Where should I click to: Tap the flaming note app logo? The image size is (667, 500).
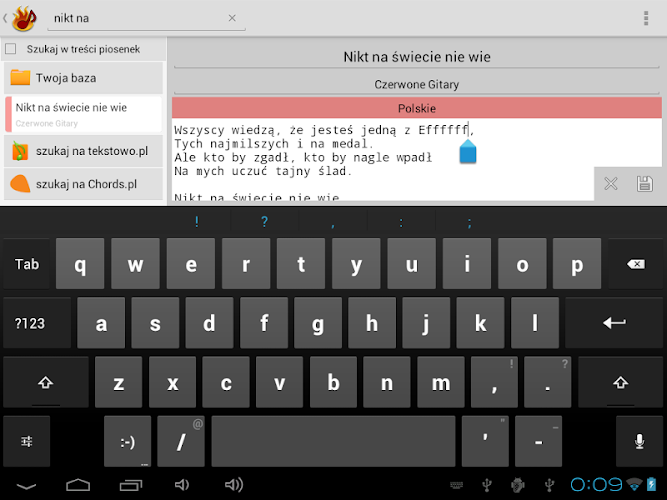pyautogui.click(x=24, y=18)
